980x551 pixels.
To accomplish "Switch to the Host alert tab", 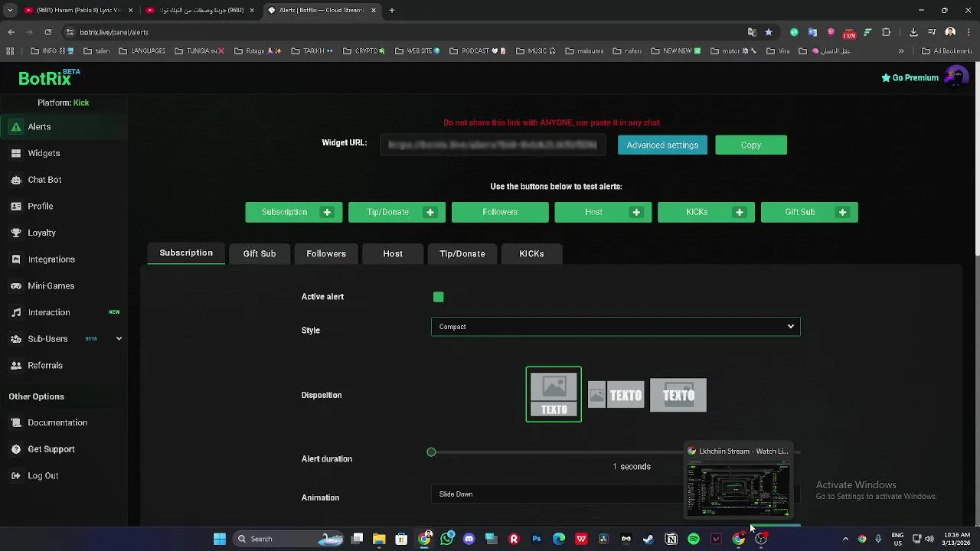I will point(393,254).
